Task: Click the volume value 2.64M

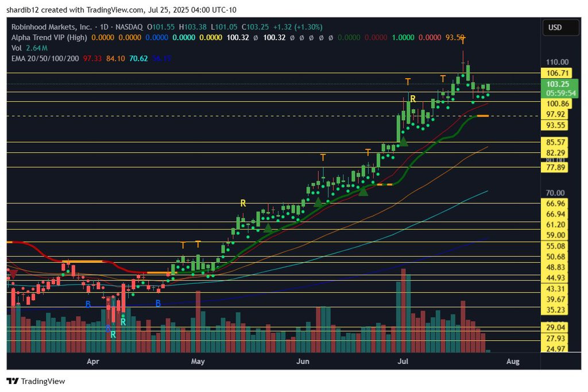Action: pos(37,48)
